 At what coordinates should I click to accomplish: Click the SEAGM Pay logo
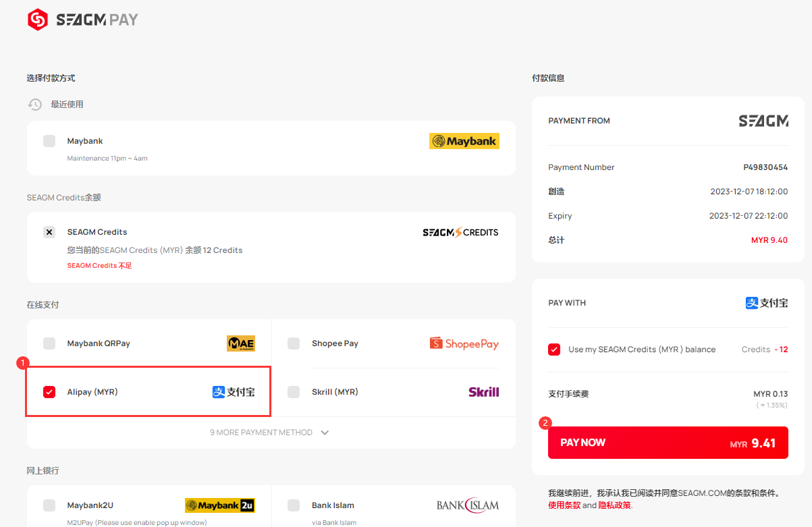(82, 20)
